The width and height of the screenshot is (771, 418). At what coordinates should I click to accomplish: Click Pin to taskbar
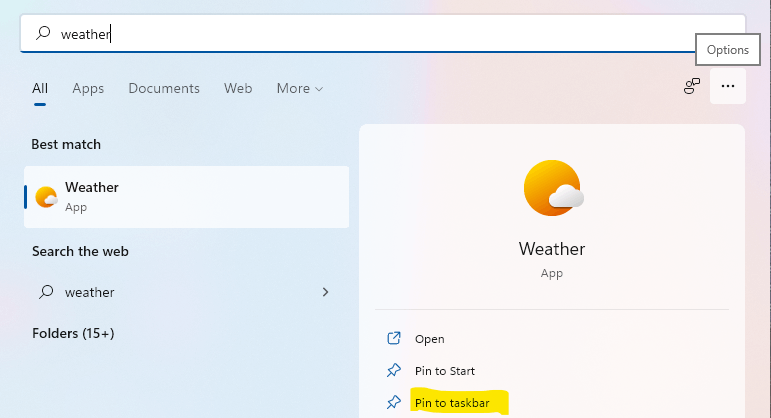click(452, 403)
